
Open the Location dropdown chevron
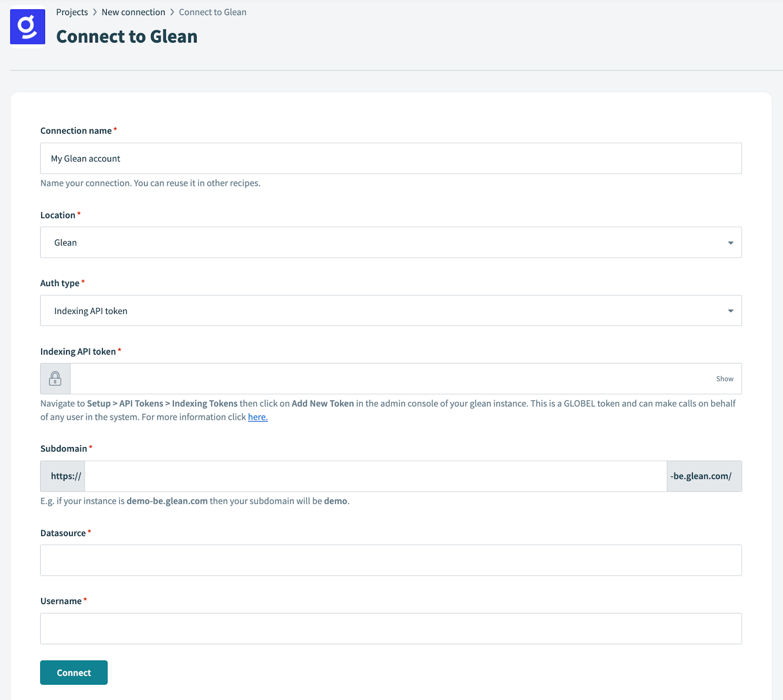tap(730, 242)
